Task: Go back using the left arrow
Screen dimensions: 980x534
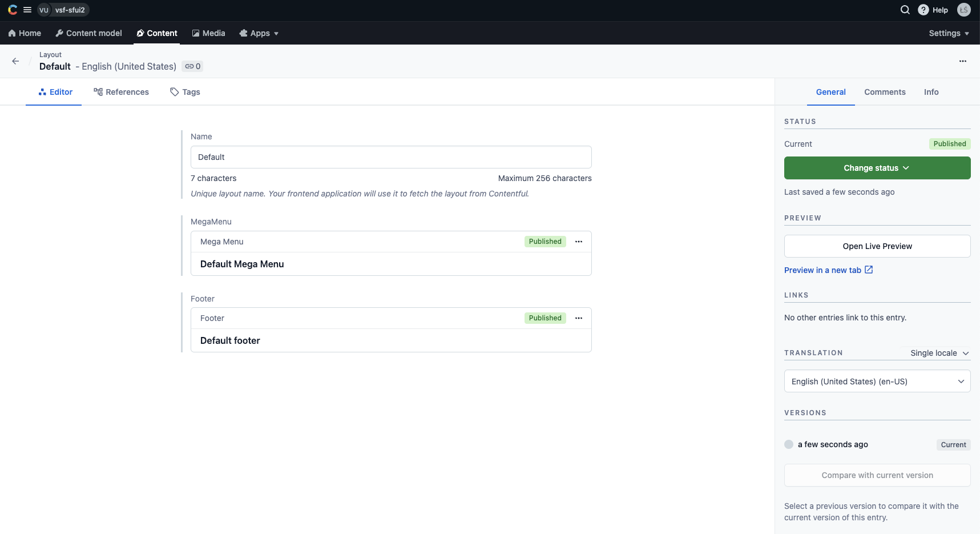Action: 15,61
